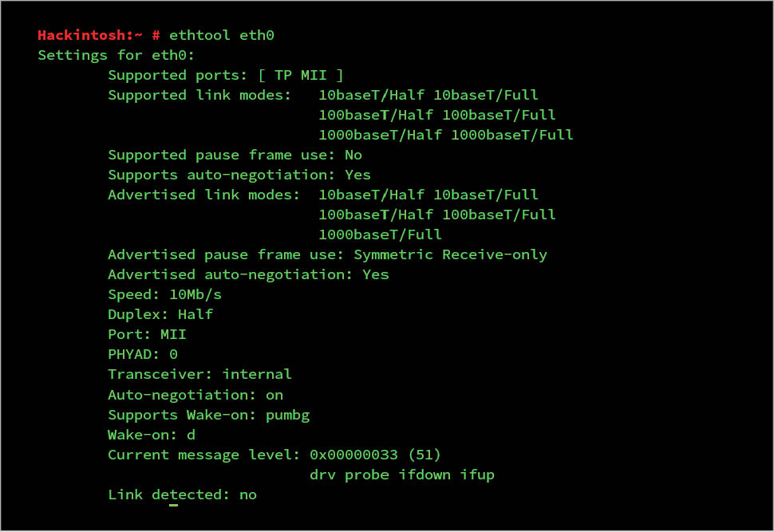The width and height of the screenshot is (774, 532).
Task: Click '1000baseT/Full' under advertised link modes
Action: tap(380, 234)
